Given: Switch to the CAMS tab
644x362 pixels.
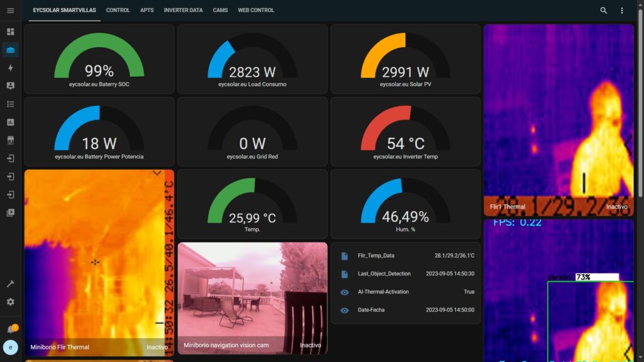Looking at the screenshot, I should pos(220,11).
